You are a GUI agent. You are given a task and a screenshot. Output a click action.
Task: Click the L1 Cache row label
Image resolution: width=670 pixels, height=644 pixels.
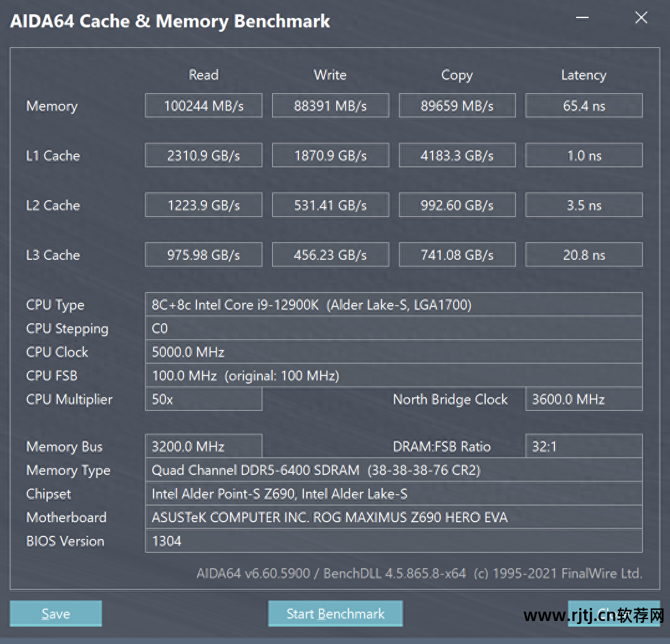coord(53,155)
